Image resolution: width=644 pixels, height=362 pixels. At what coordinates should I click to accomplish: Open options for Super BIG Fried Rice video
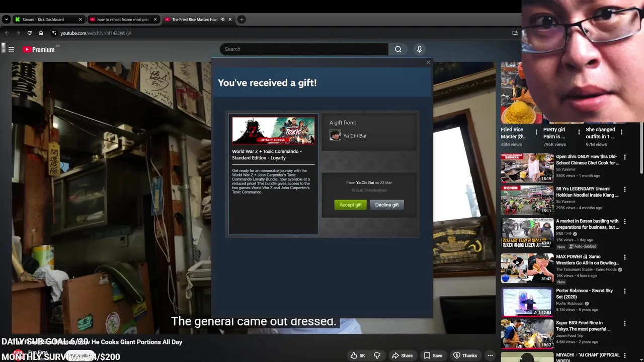(624, 323)
